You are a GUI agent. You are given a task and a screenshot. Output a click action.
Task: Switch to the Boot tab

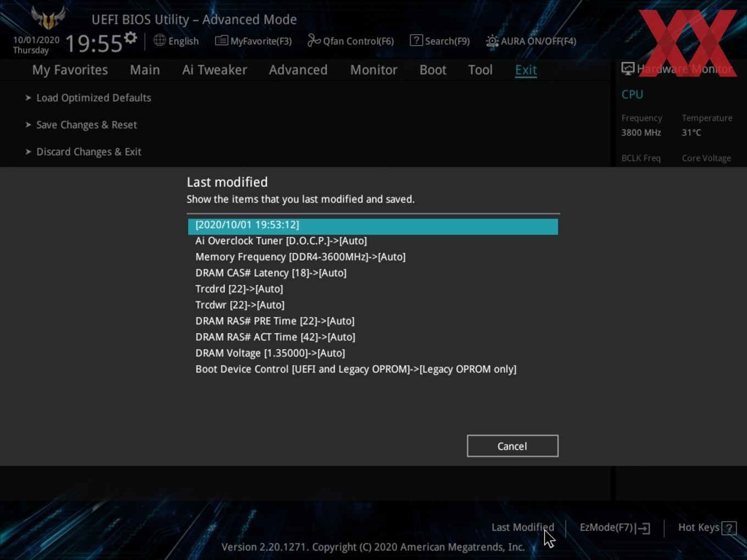(x=433, y=70)
